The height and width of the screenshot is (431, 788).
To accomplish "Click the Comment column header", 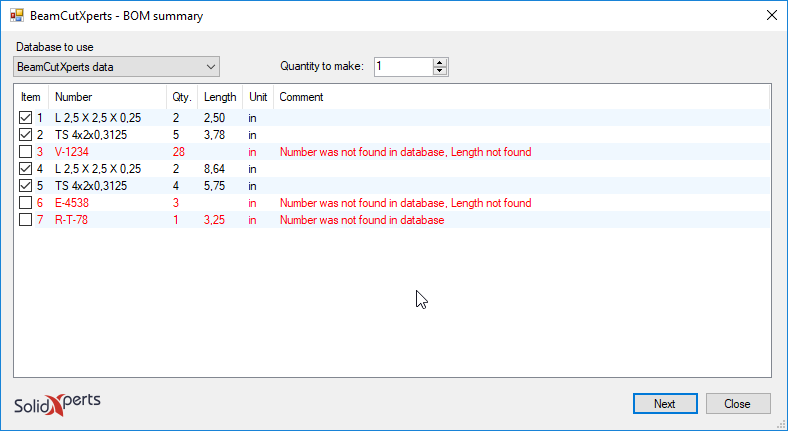I will pyautogui.click(x=521, y=97).
